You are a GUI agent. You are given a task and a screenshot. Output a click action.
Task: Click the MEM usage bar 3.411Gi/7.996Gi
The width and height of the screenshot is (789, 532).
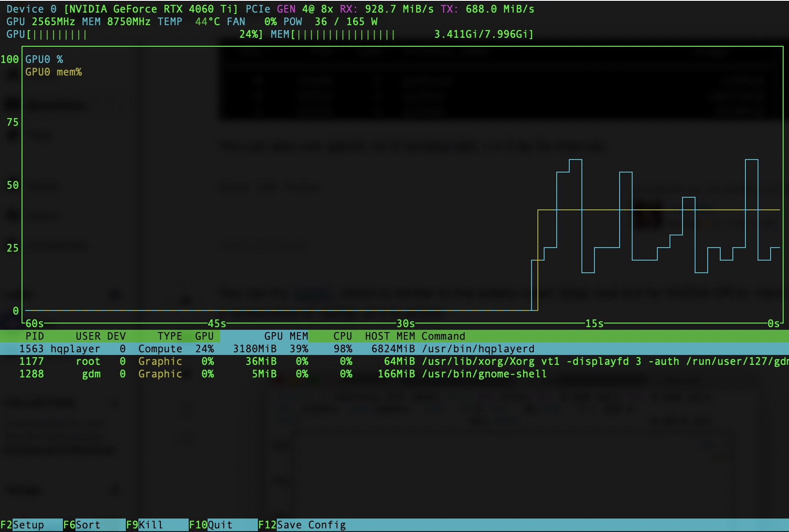point(402,34)
